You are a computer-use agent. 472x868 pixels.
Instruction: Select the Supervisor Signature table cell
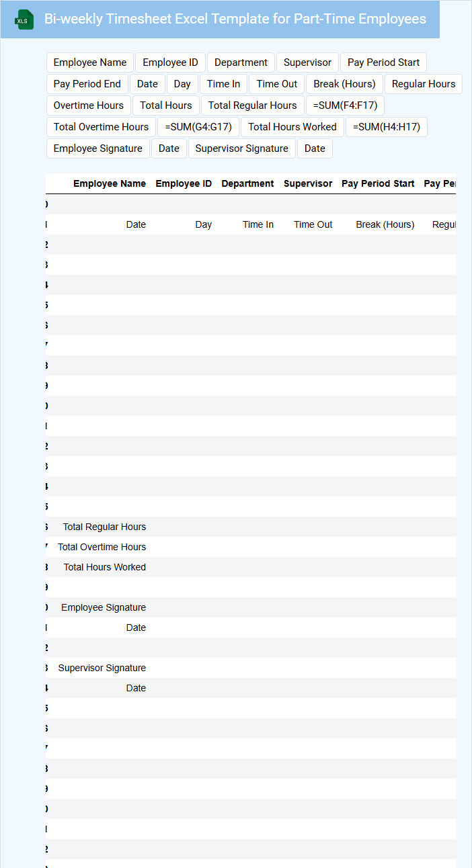click(102, 668)
